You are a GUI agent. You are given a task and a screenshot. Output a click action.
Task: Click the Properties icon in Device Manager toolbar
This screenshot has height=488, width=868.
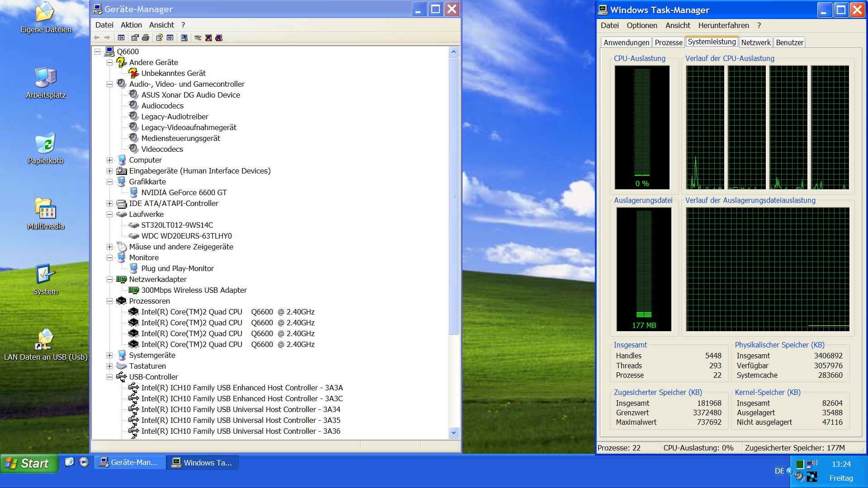[134, 38]
